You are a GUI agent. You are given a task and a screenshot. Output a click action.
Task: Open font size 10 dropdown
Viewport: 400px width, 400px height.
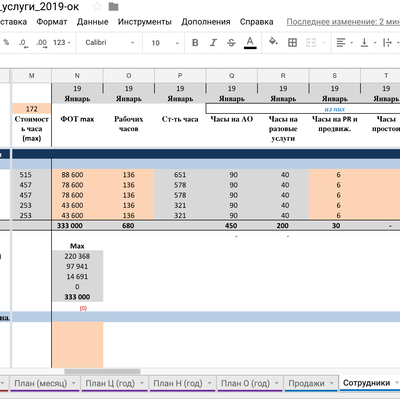tap(165, 43)
